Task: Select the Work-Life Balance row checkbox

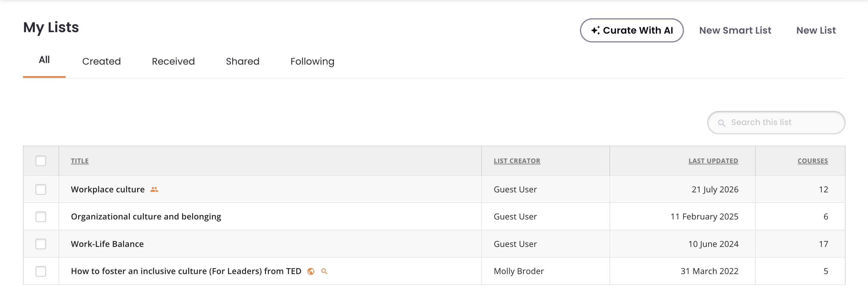Action: 41,244
